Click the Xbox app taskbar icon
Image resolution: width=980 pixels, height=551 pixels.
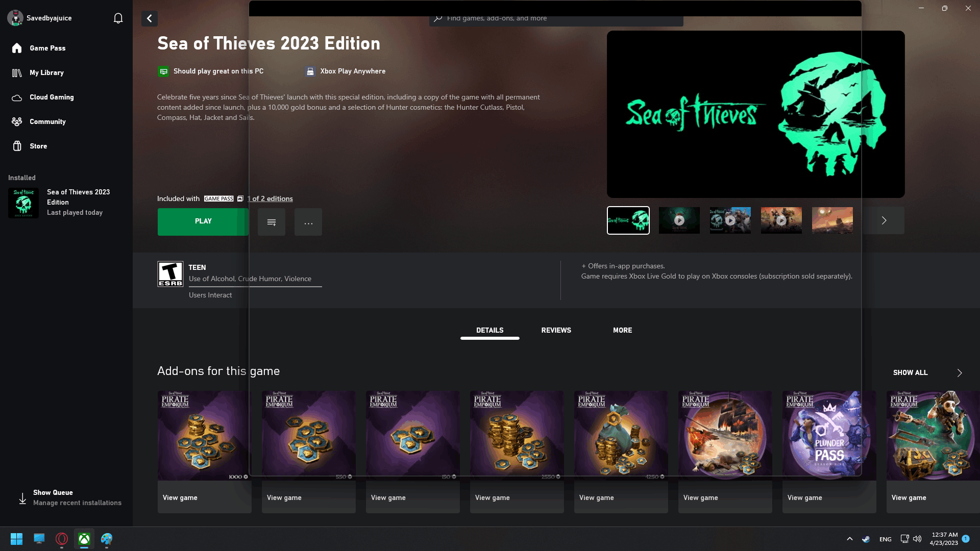pyautogui.click(x=84, y=539)
